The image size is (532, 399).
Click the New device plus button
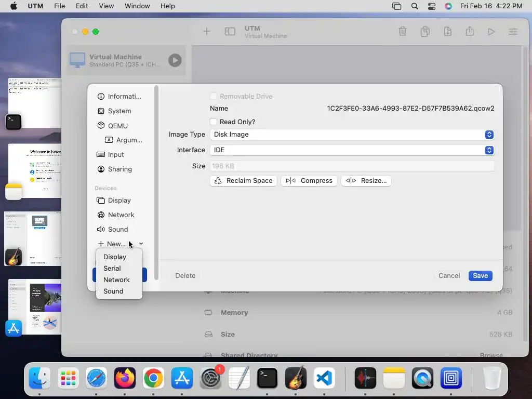pyautogui.click(x=112, y=244)
